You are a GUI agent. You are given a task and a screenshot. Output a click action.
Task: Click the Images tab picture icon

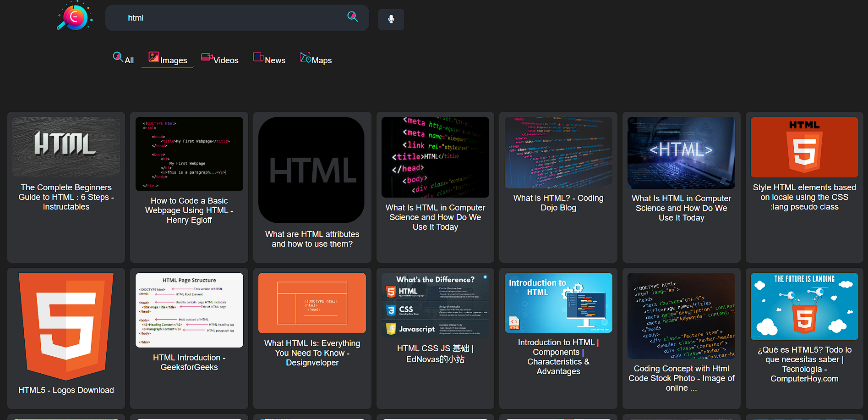(154, 57)
